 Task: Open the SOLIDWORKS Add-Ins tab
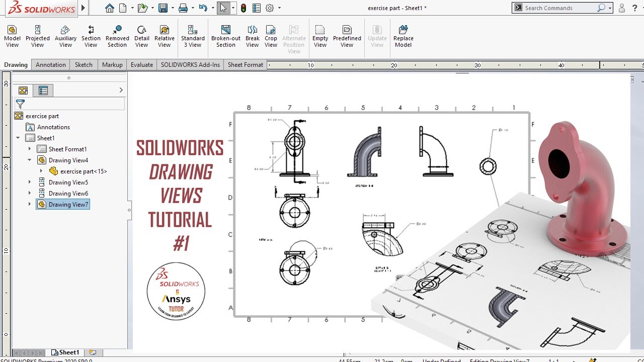(x=190, y=64)
